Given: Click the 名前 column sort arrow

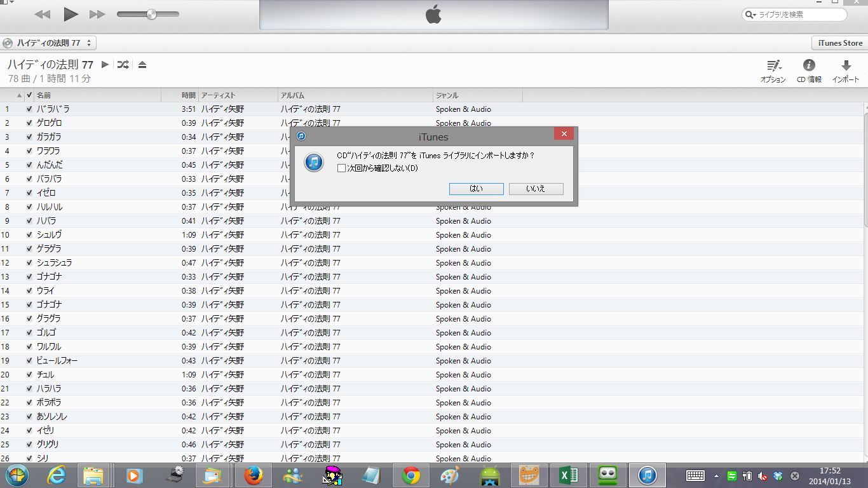Looking at the screenshot, I should pos(19,95).
